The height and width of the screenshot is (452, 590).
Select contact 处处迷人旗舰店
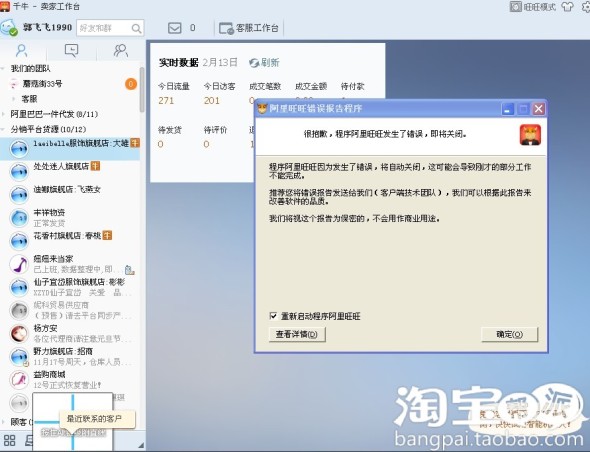70,172
